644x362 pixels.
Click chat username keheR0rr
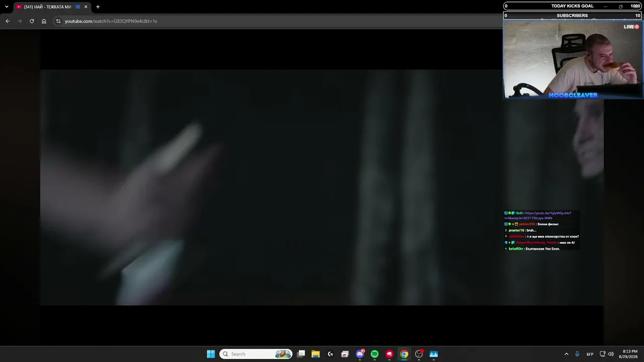516,249
